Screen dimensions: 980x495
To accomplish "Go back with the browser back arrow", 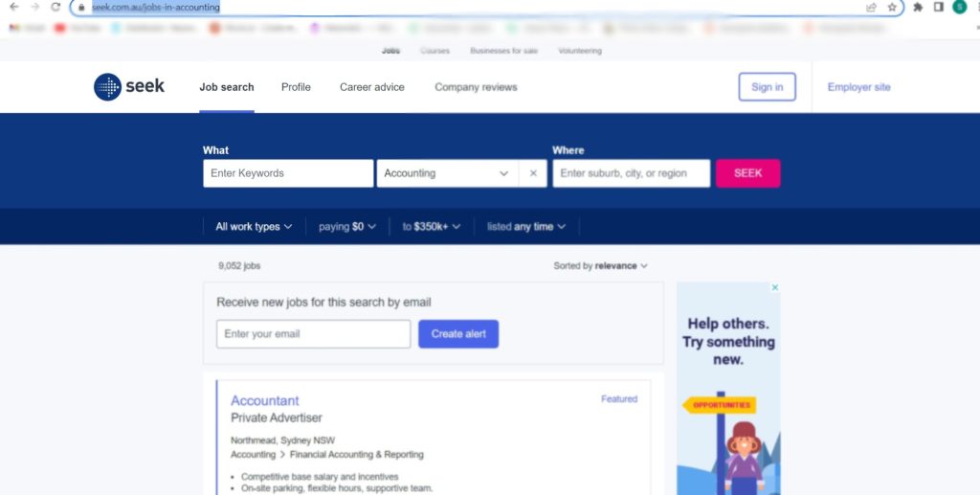I will tap(13, 7).
